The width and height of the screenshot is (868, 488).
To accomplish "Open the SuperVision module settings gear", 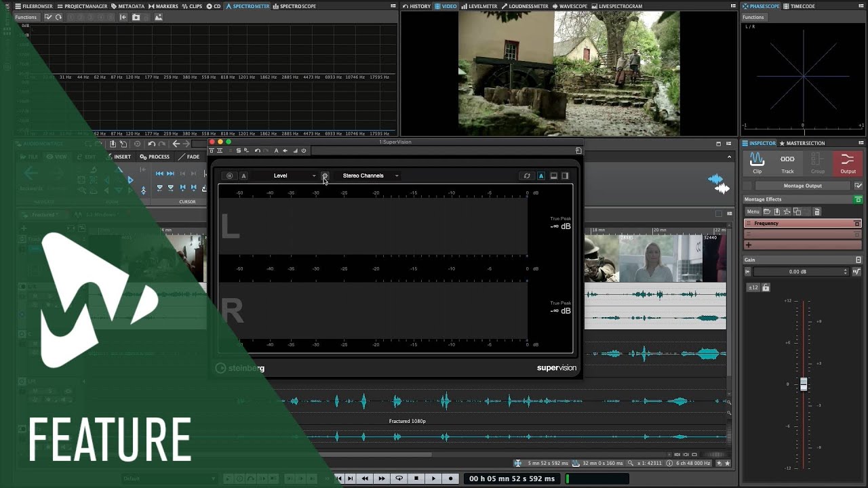I will 325,176.
